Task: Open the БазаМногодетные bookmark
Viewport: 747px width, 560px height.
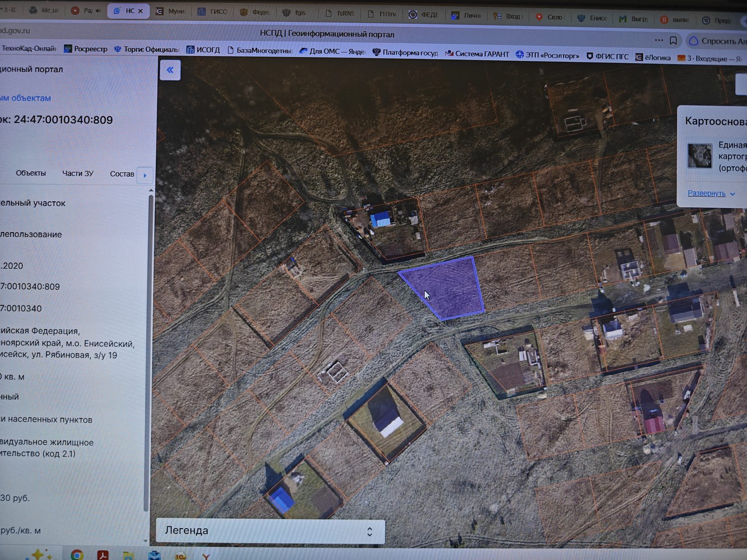Action: pos(259,50)
